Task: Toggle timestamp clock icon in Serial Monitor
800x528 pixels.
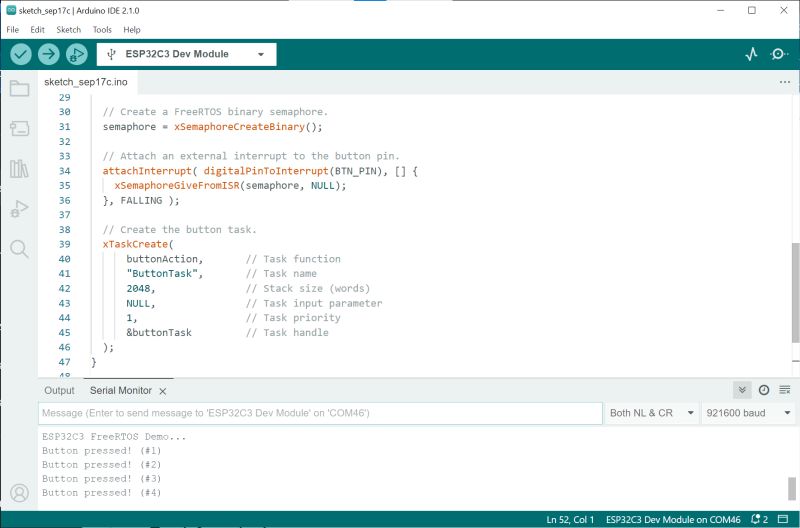Action: click(x=764, y=390)
